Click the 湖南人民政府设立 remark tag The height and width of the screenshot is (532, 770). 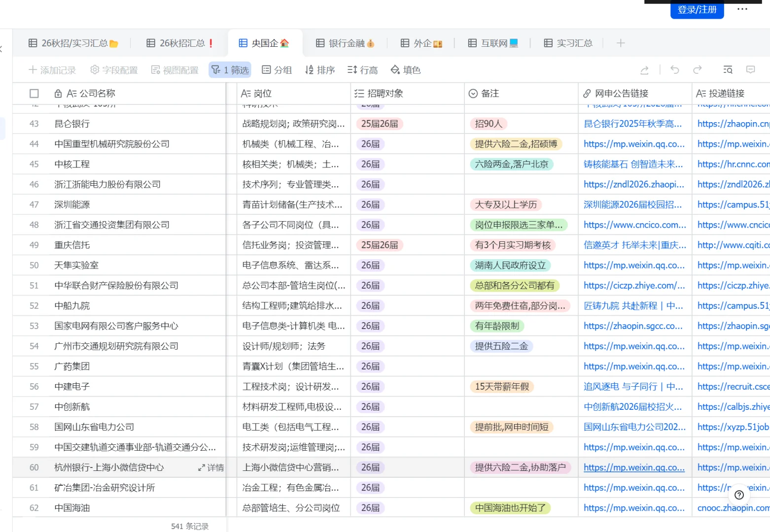pyautogui.click(x=510, y=265)
